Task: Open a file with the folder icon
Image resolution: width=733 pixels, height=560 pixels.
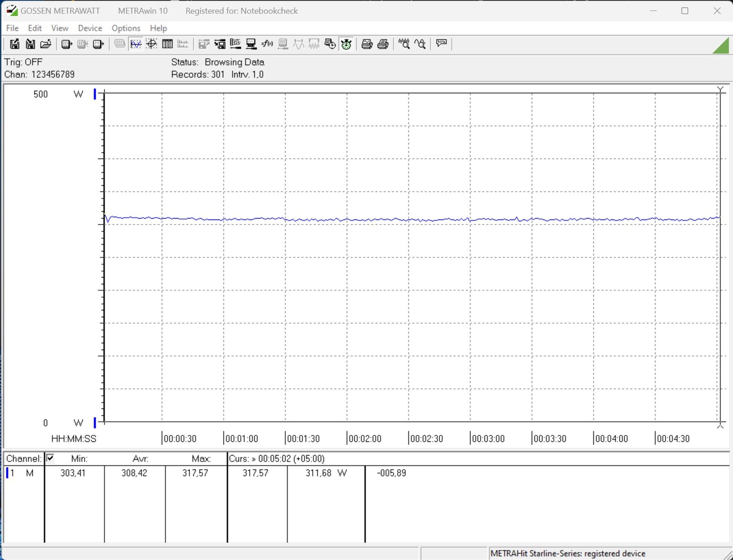Action: click(x=46, y=44)
